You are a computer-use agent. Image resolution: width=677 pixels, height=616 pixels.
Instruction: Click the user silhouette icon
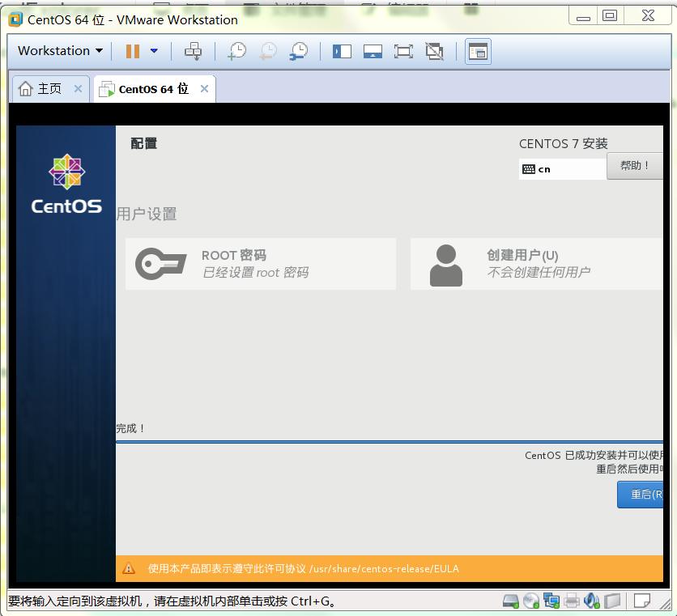(446, 265)
